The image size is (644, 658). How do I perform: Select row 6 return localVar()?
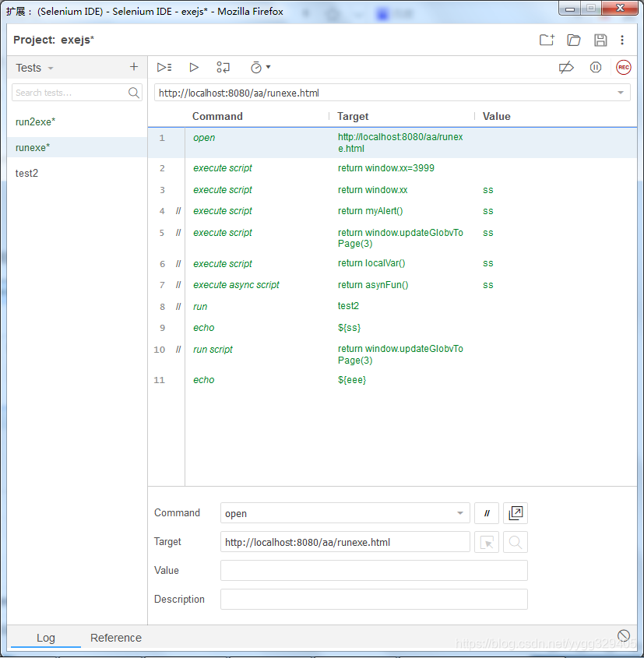[x=392, y=263]
